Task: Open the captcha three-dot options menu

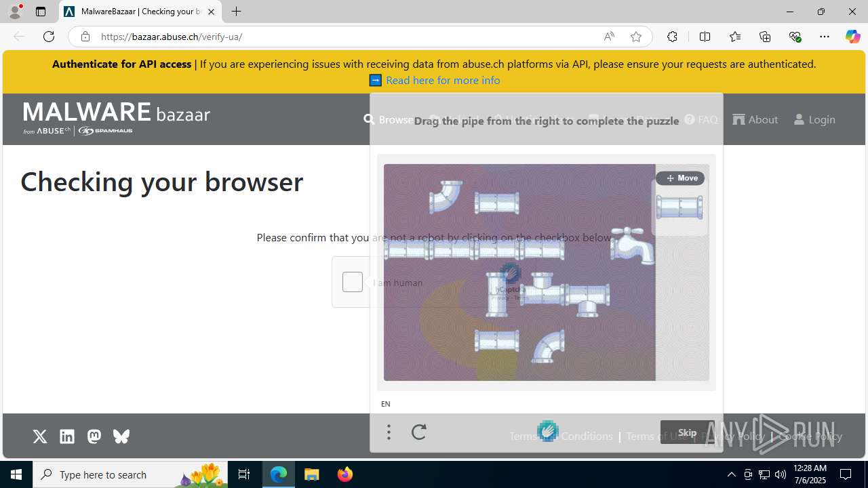Action: tap(389, 432)
